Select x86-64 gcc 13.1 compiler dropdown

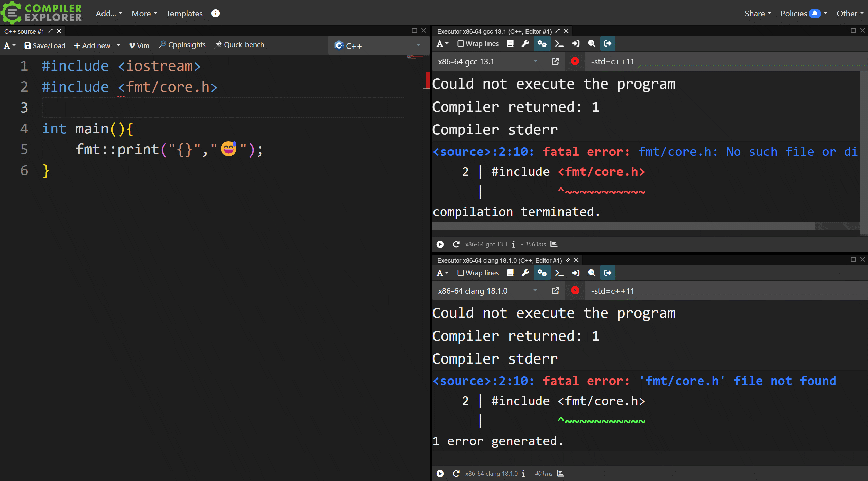485,61
